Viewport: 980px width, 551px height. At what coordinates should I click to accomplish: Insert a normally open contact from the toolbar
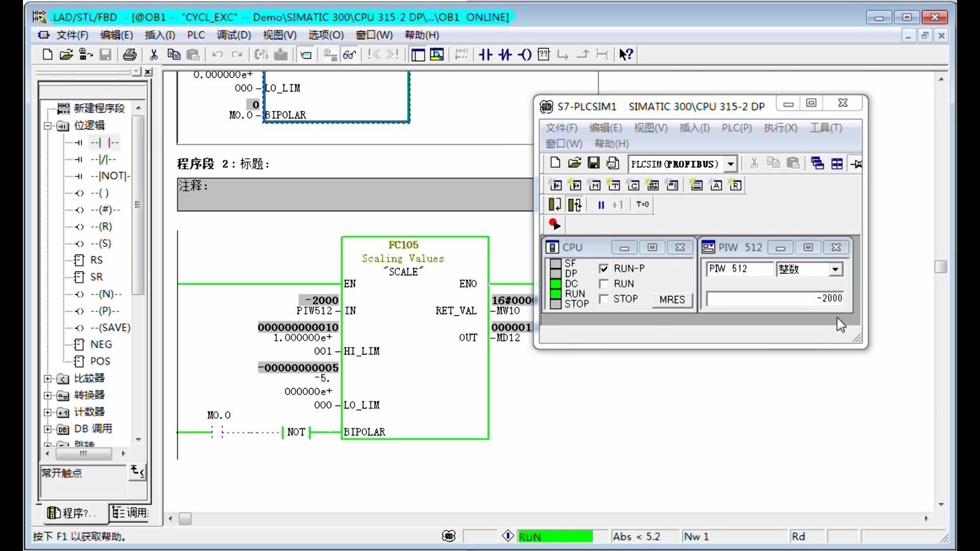(x=485, y=55)
